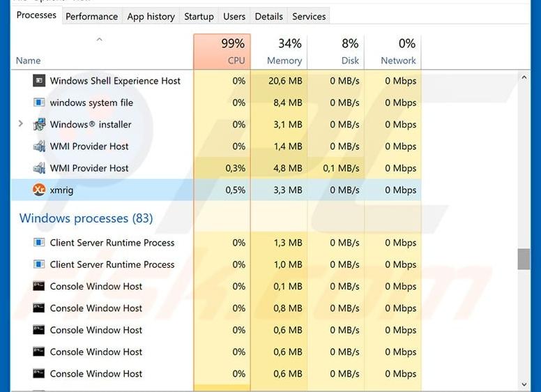Toggle sort order using the Name column arrow

tap(100, 40)
